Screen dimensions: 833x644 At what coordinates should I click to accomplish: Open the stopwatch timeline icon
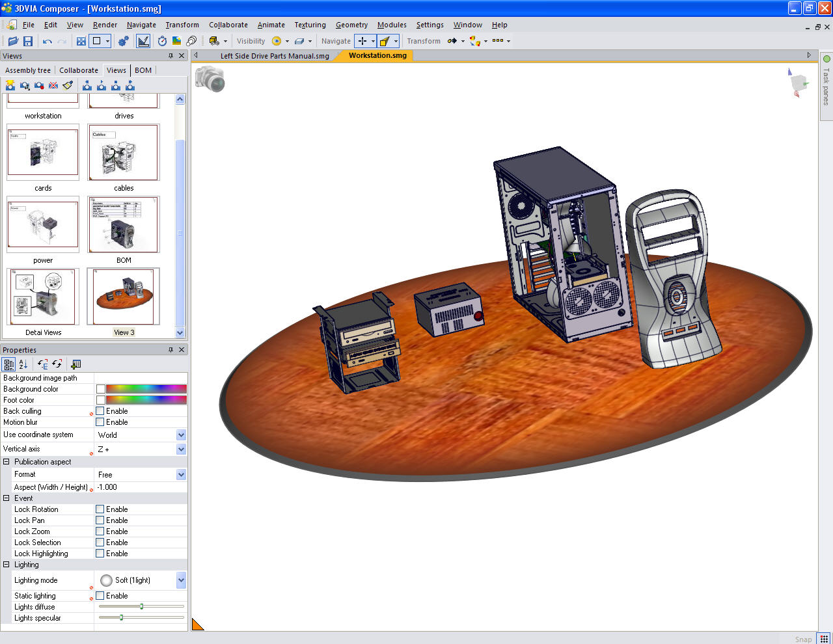[x=162, y=41]
